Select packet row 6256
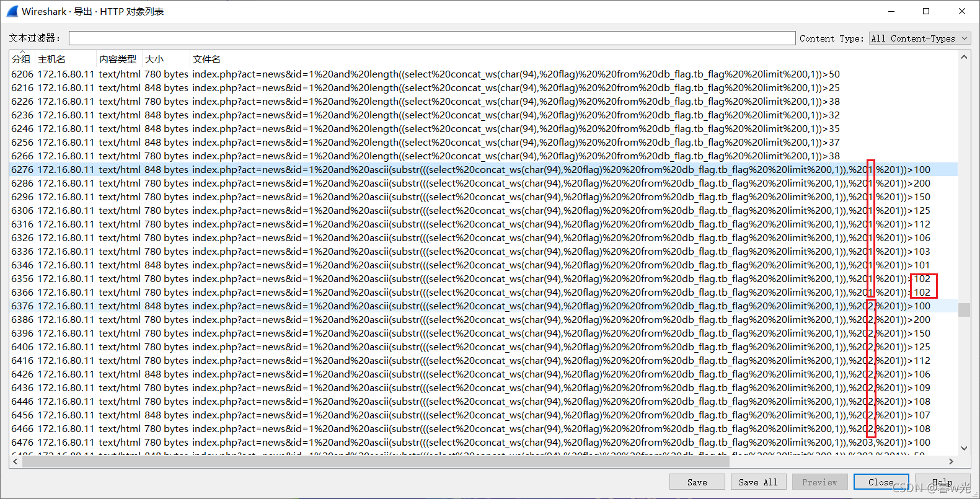The width and height of the screenshot is (980, 499). (x=483, y=142)
